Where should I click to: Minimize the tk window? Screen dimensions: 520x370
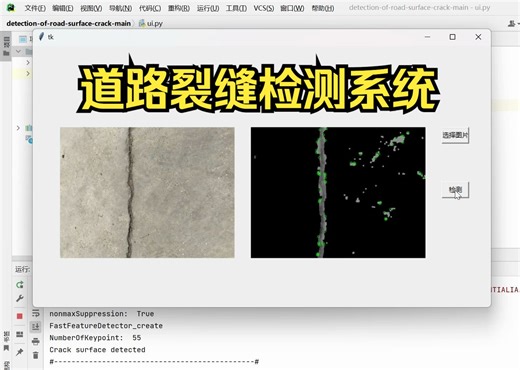coord(427,37)
